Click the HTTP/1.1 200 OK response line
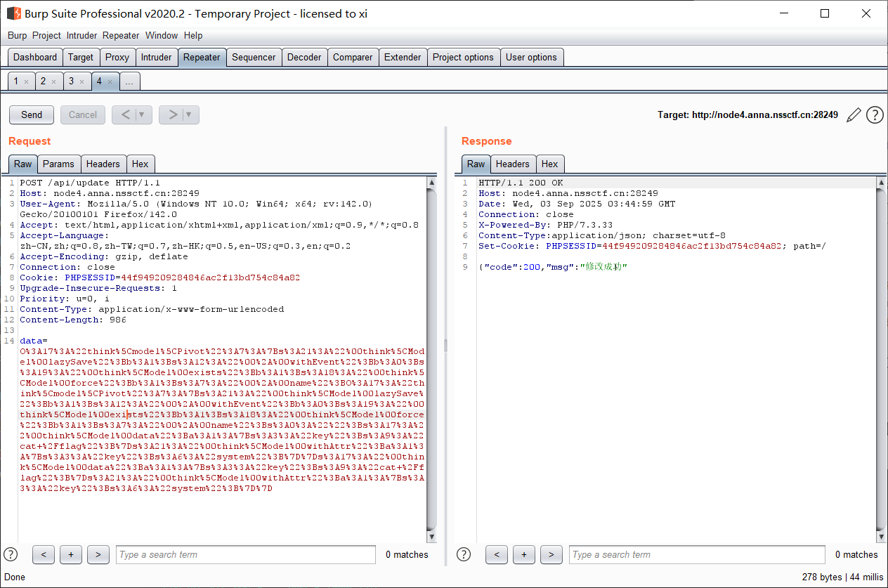 [521, 183]
